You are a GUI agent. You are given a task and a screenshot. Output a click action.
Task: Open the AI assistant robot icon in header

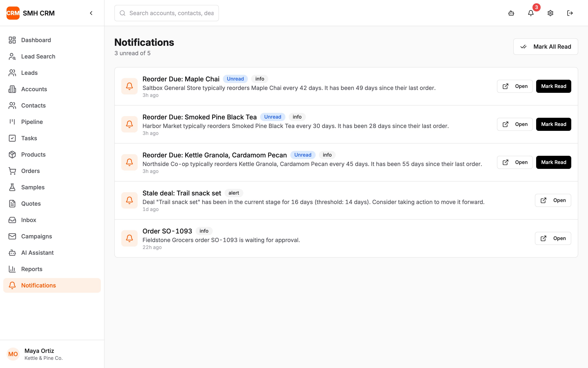pos(511,13)
